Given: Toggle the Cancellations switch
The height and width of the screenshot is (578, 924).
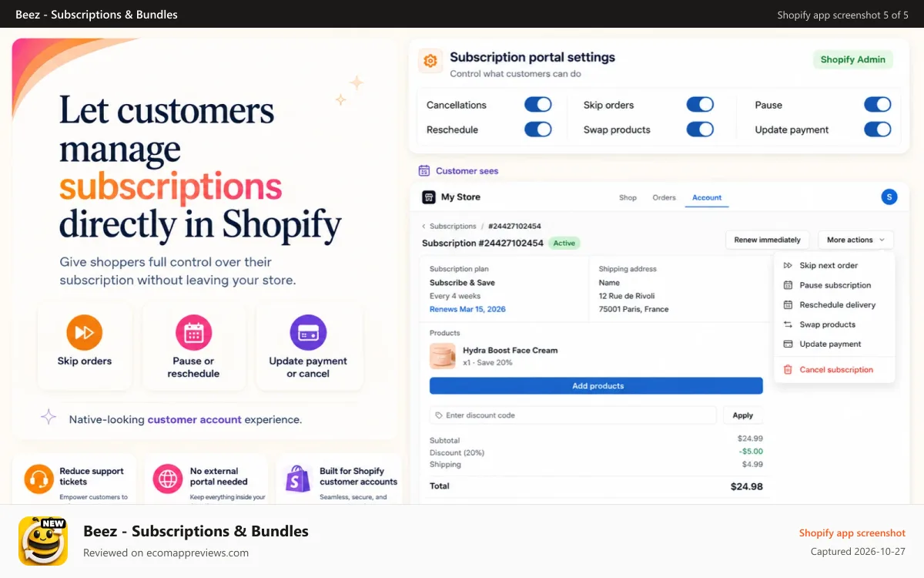Looking at the screenshot, I should coord(538,105).
